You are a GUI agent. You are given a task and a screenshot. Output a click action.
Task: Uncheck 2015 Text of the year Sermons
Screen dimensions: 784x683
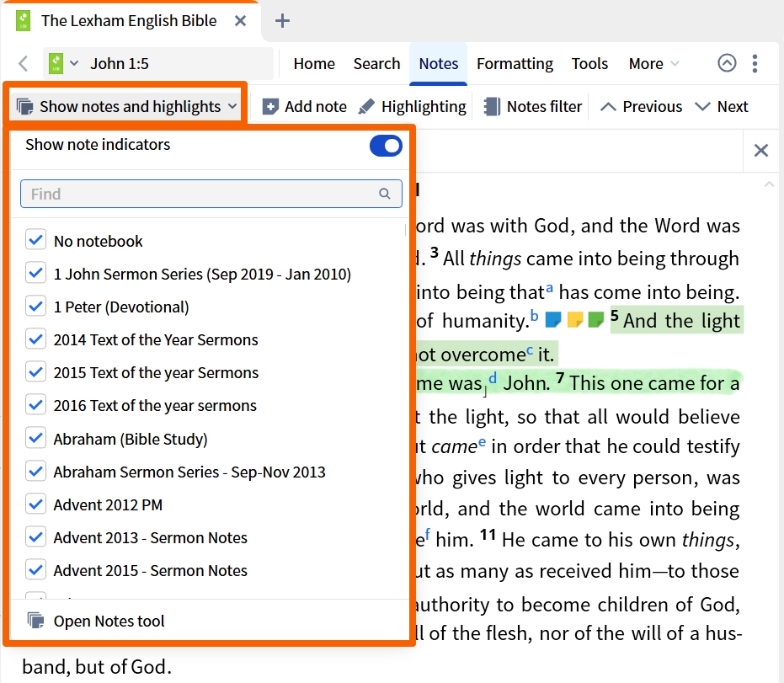(x=36, y=372)
